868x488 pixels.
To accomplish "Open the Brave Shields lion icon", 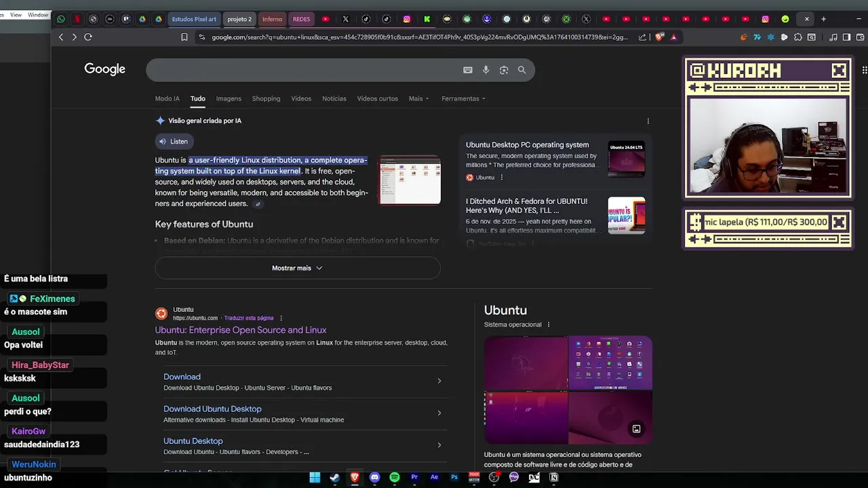I will pyautogui.click(x=659, y=37).
